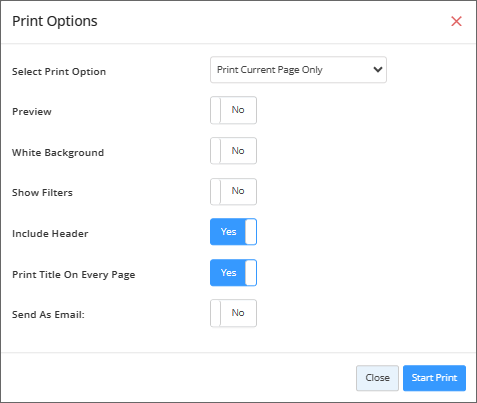Disable the Include Header switch
The height and width of the screenshot is (403, 477).
233,232
